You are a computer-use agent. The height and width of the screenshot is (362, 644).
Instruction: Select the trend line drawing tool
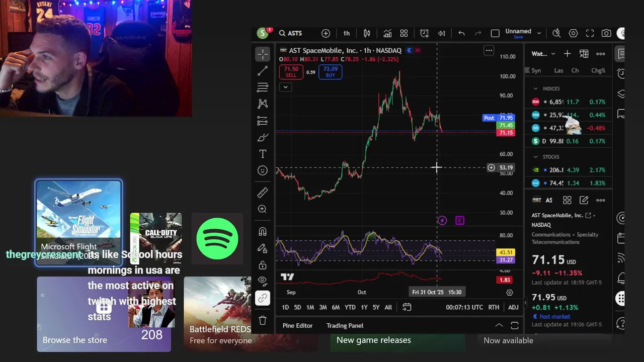coord(263,71)
